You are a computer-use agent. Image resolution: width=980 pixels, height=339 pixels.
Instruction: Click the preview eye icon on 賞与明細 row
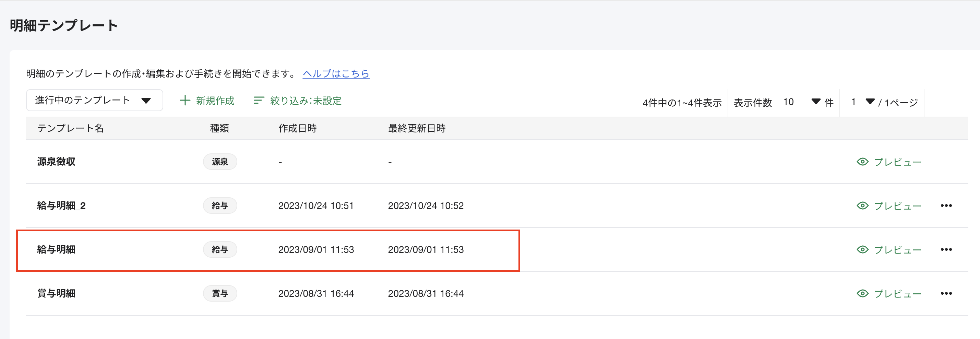863,293
